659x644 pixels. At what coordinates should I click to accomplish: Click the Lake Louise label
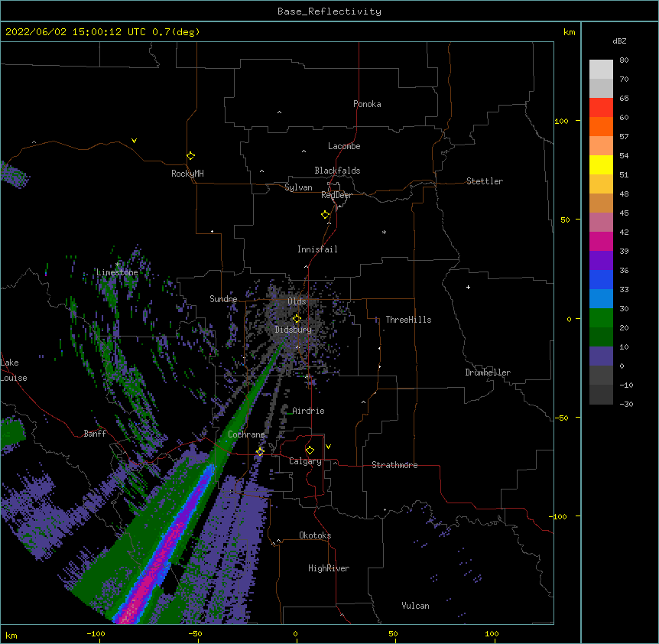[14, 370]
